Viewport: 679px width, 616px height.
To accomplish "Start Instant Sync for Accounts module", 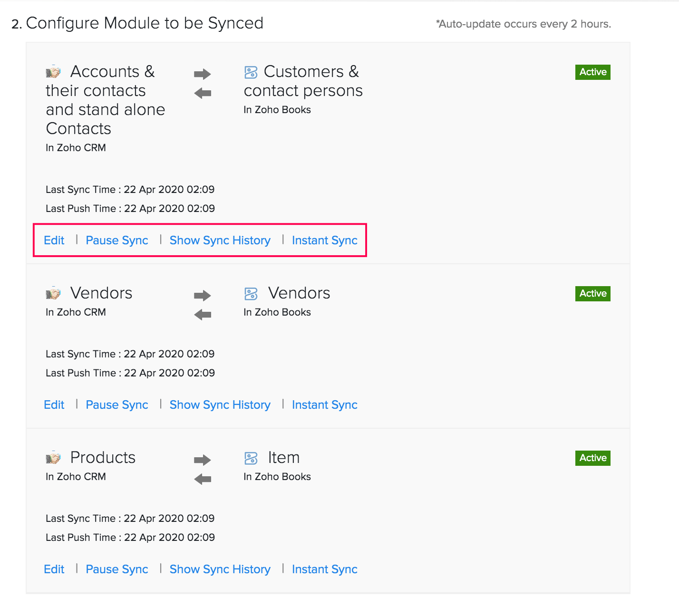I will pyautogui.click(x=325, y=241).
